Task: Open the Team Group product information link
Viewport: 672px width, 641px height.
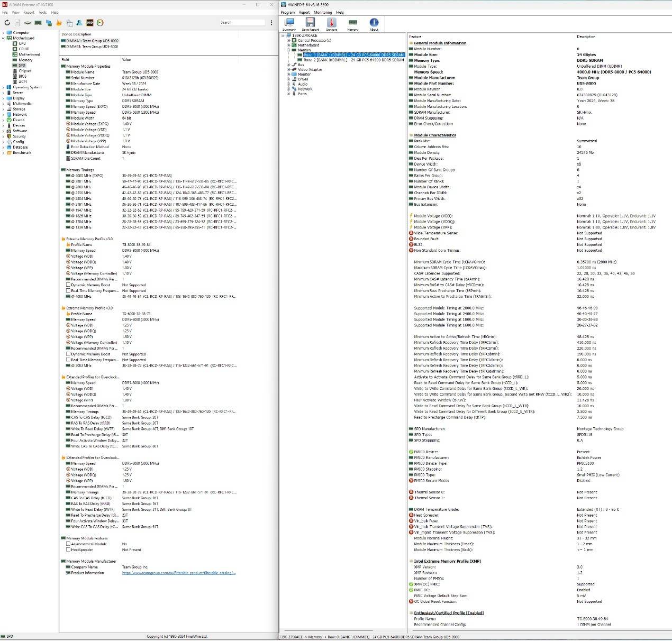Action: coord(178,573)
